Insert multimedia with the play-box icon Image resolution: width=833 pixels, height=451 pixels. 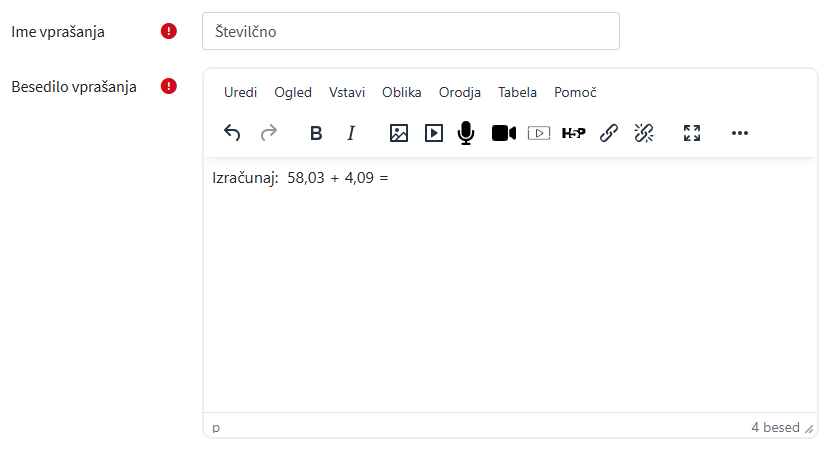434,133
